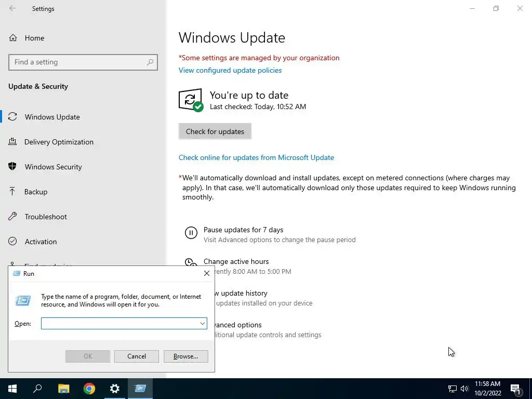Select Windows Update in sidebar
The height and width of the screenshot is (399, 532).
52,117
